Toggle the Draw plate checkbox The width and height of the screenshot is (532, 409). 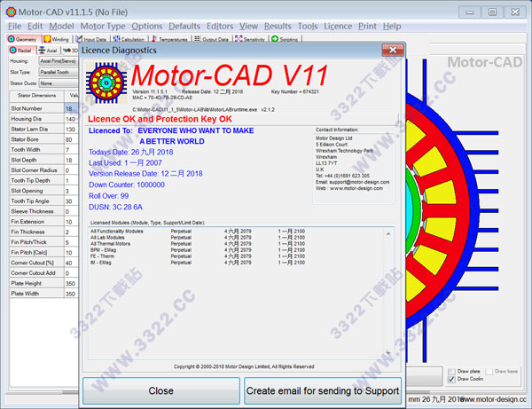(x=451, y=372)
